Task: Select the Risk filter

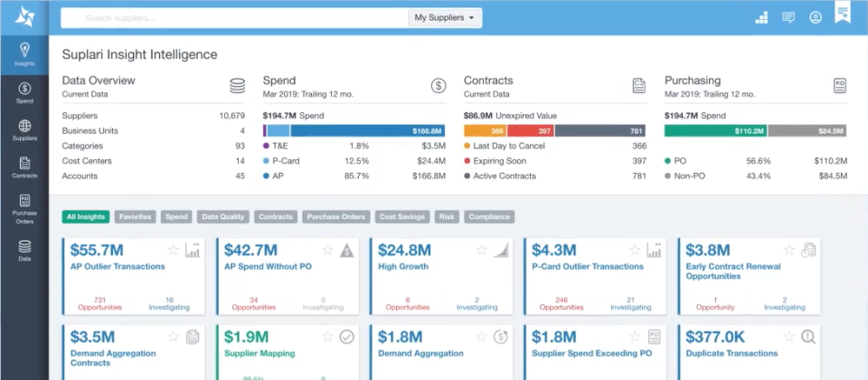Action: [447, 216]
